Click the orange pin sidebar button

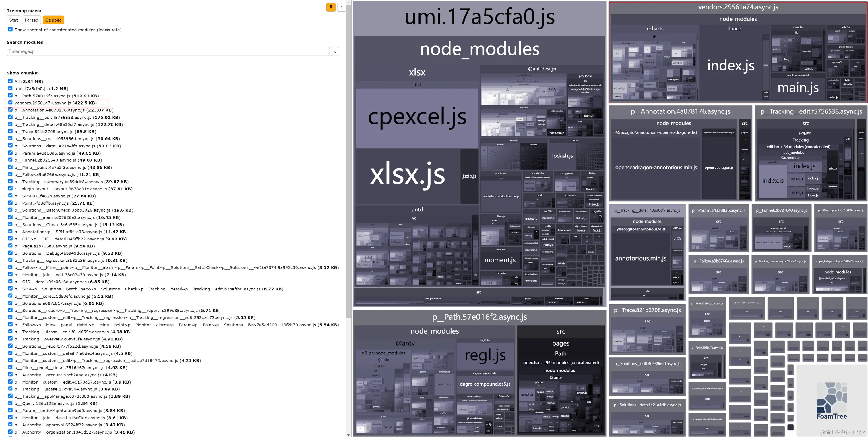pos(331,7)
